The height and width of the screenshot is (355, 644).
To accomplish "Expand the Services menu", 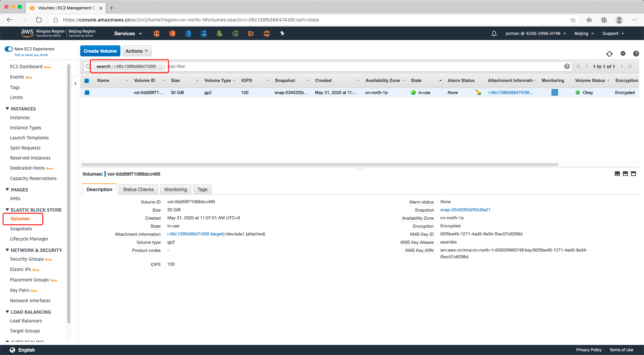I will coord(128,34).
